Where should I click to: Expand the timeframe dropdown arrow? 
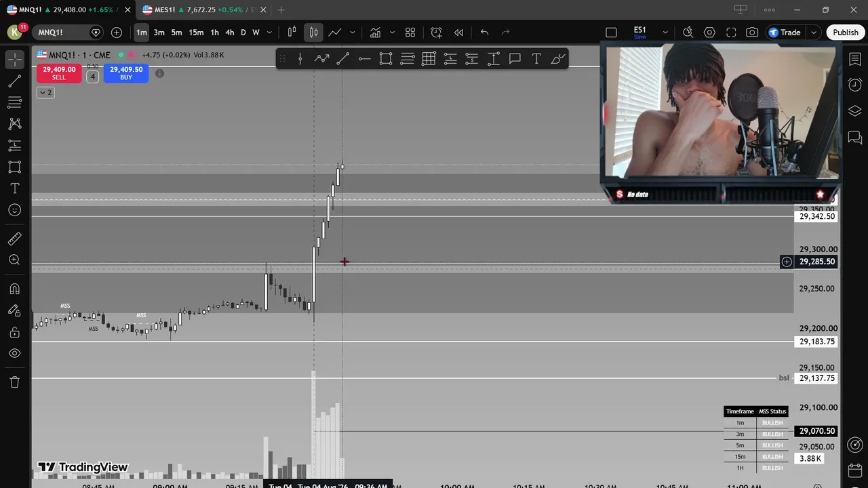click(269, 33)
